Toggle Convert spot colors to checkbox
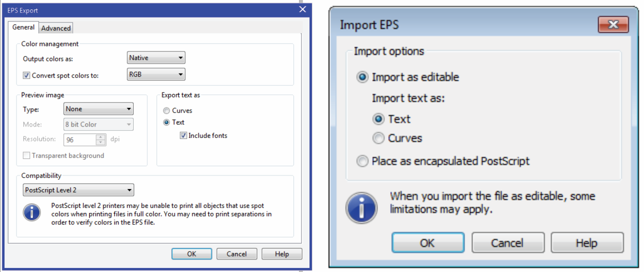Image resolution: width=644 pixels, height=272 pixels. click(27, 75)
